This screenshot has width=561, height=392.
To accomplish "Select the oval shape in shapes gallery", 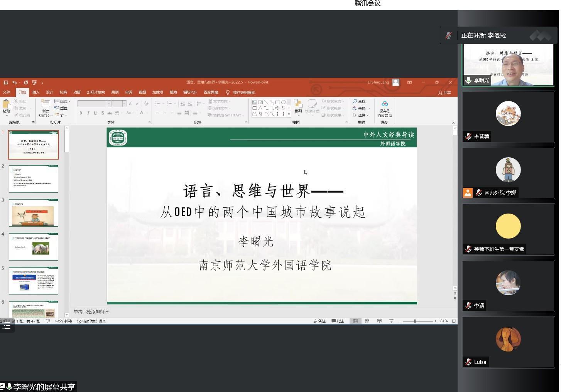I will [x=284, y=102].
